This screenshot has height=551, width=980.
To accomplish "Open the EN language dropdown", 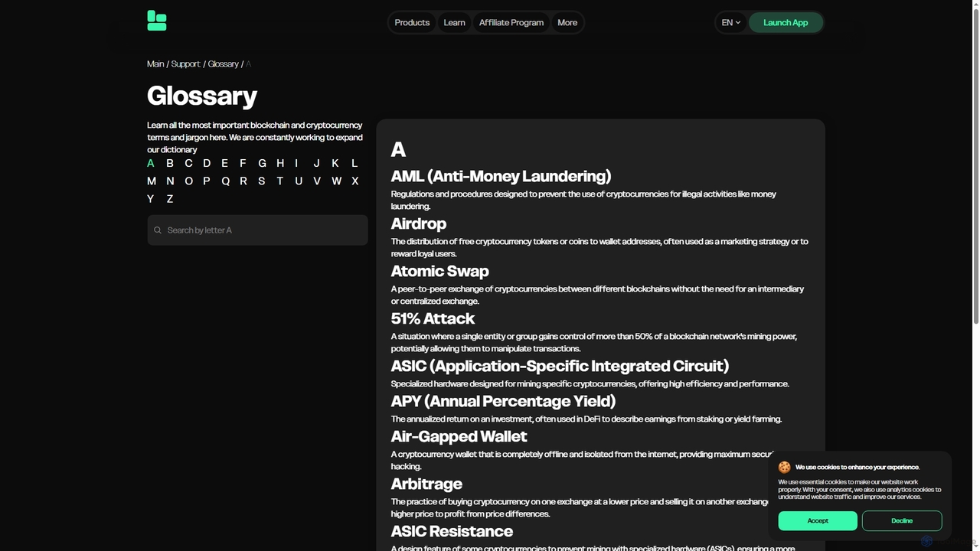I will click(731, 23).
